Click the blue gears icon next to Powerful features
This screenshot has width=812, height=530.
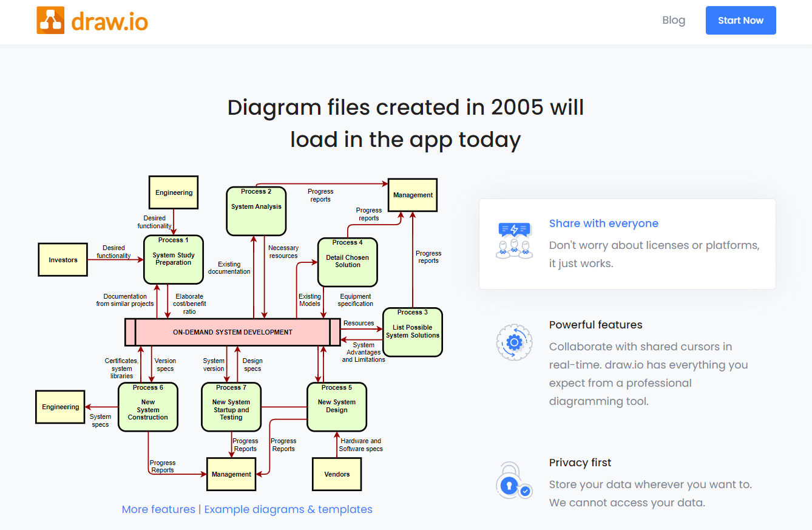(513, 342)
